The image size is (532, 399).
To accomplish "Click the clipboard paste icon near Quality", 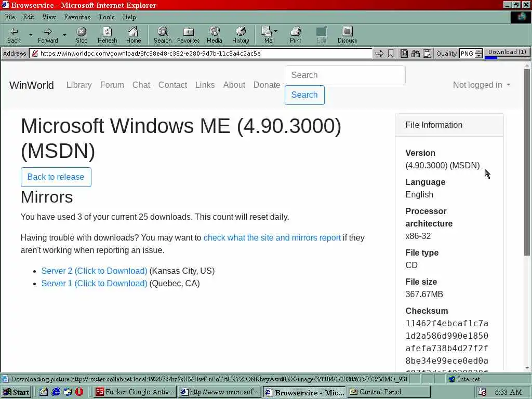I will 427,54.
